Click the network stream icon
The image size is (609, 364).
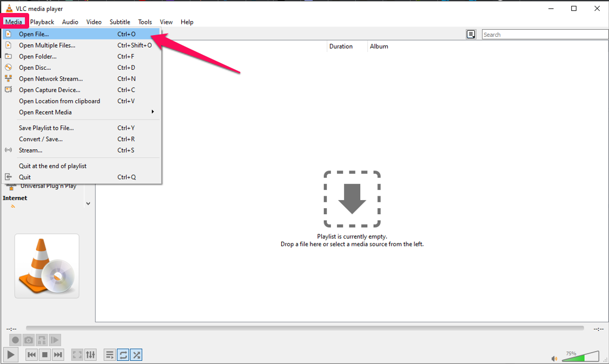pos(8,78)
